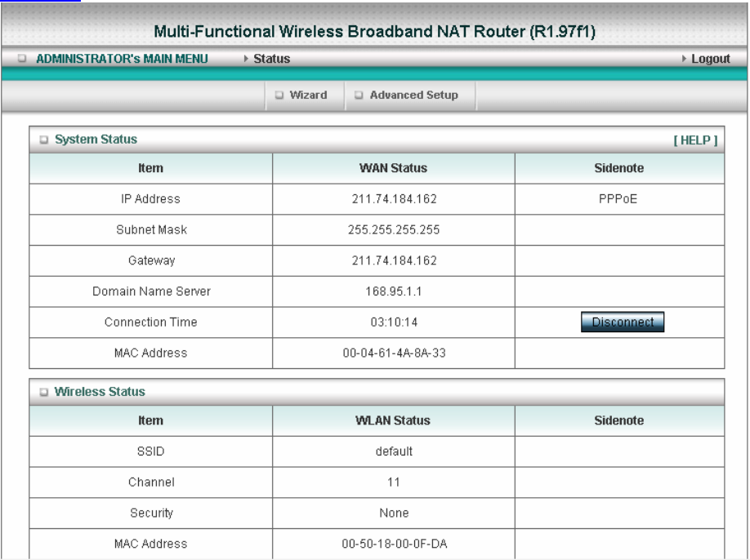Click the Sidenote header in System Status table

(619, 168)
